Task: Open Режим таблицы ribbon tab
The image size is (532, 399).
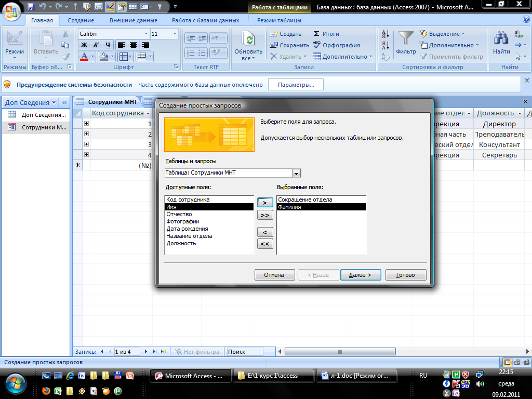Action: [279, 20]
